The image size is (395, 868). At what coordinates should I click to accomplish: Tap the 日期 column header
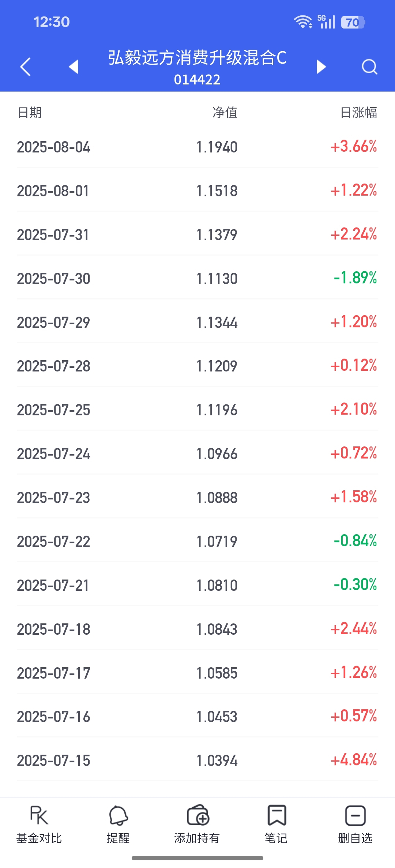[30, 112]
